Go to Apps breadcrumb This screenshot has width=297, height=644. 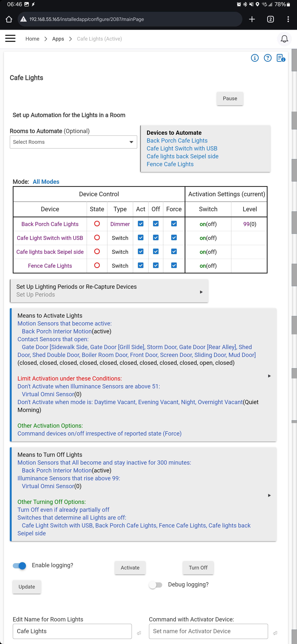pos(58,39)
